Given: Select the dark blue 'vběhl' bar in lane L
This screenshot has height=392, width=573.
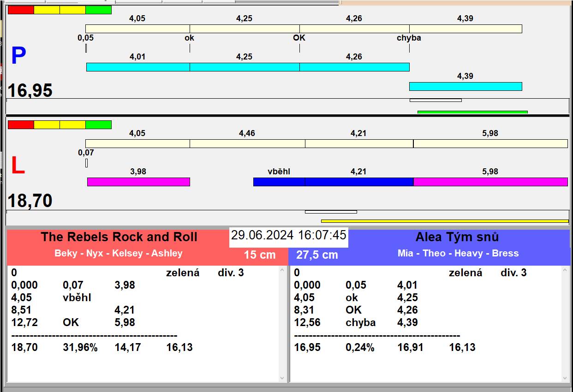Looking at the screenshot, I should tap(279, 182).
